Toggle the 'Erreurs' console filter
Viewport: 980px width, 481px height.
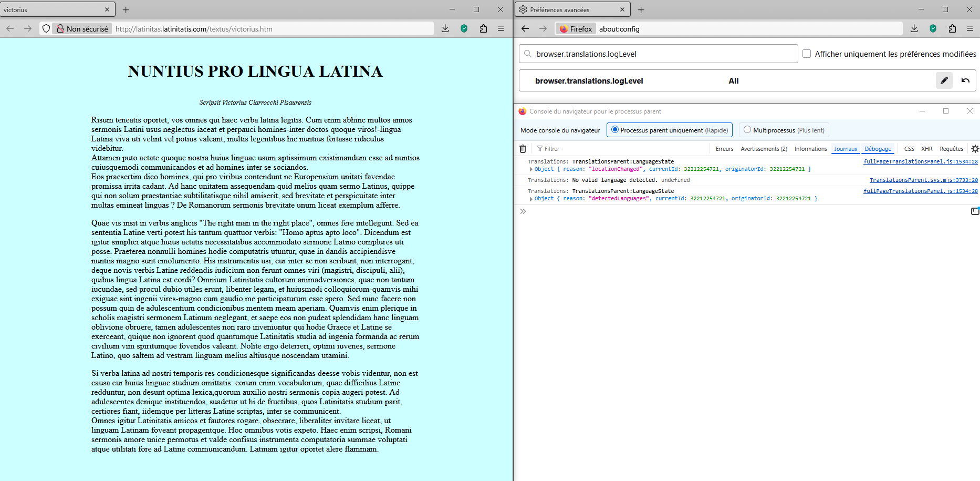pyautogui.click(x=724, y=149)
